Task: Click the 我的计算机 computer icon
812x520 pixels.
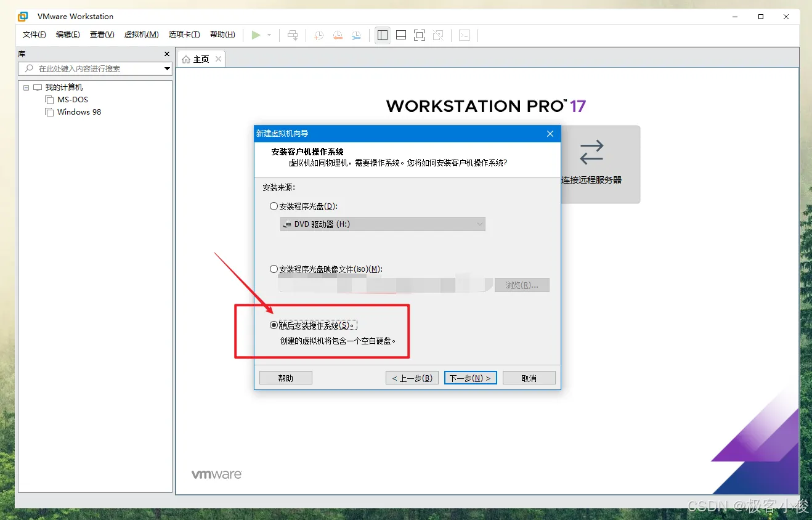Action: tap(38, 87)
